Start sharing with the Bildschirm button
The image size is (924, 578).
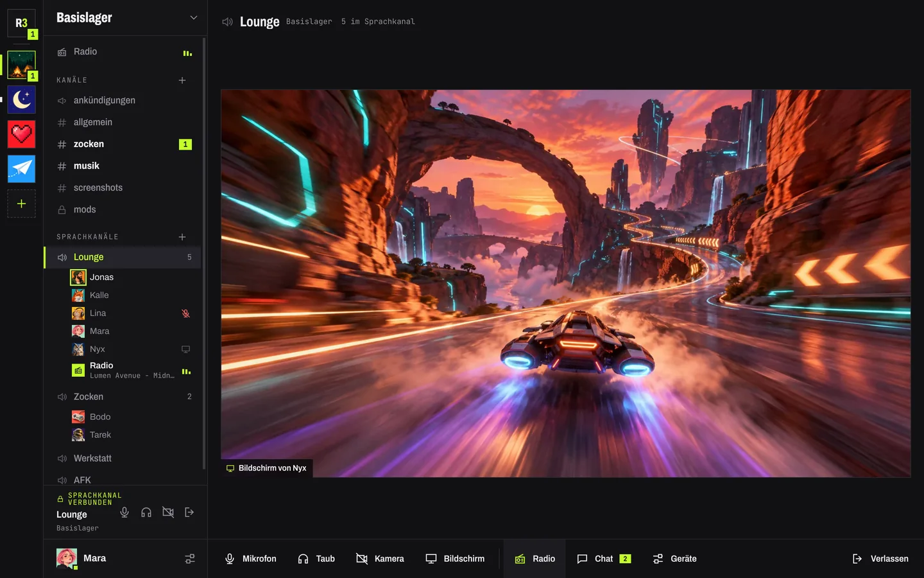[x=456, y=559]
